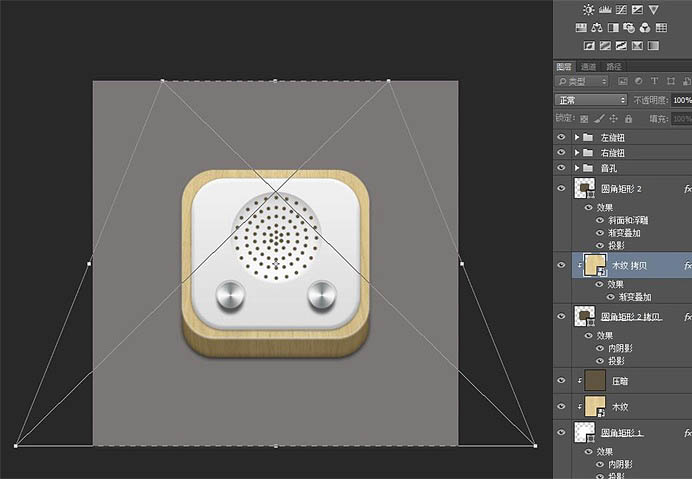Viewport: 692px width, 479px height.
Task: Hide the 压暗 layer
Action: pos(561,381)
